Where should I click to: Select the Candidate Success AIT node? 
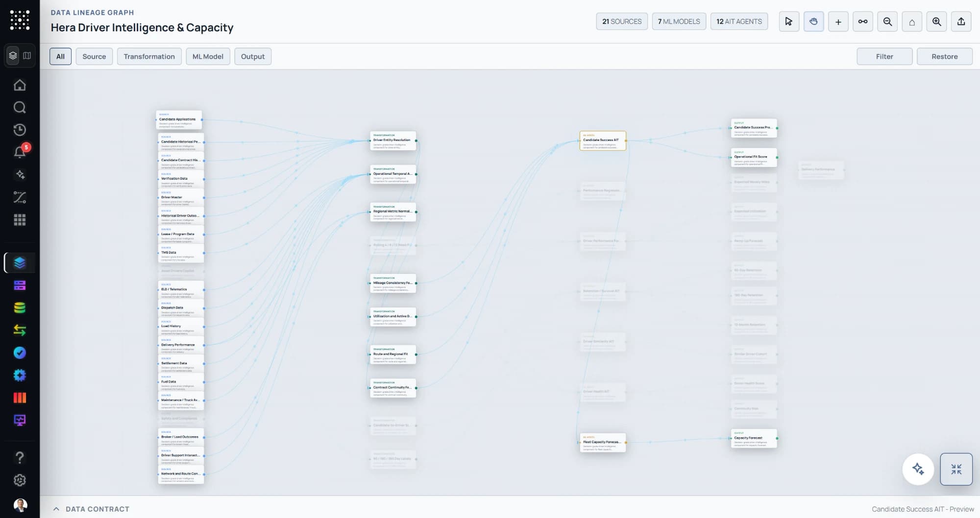pyautogui.click(x=603, y=141)
